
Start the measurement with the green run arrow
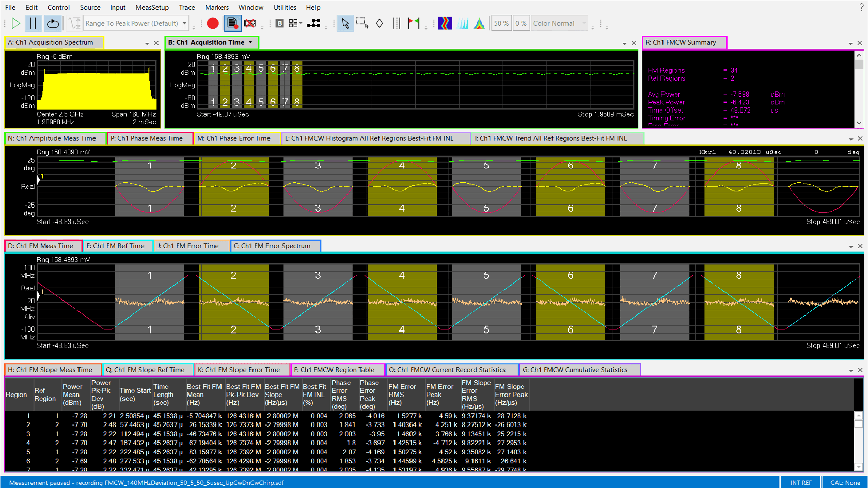pos(15,23)
